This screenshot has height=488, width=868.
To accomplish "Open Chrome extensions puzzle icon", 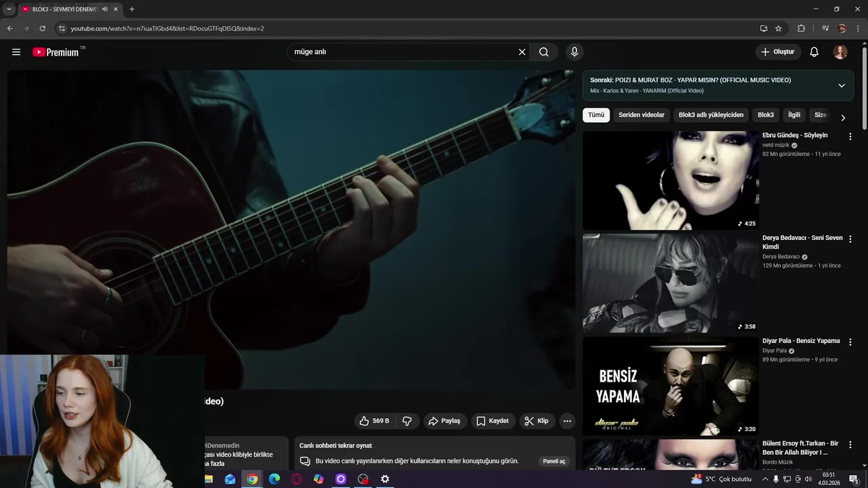I will tap(801, 28).
